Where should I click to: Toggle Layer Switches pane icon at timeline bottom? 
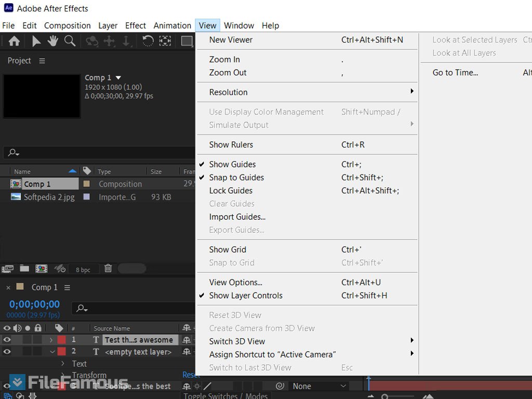(7, 395)
